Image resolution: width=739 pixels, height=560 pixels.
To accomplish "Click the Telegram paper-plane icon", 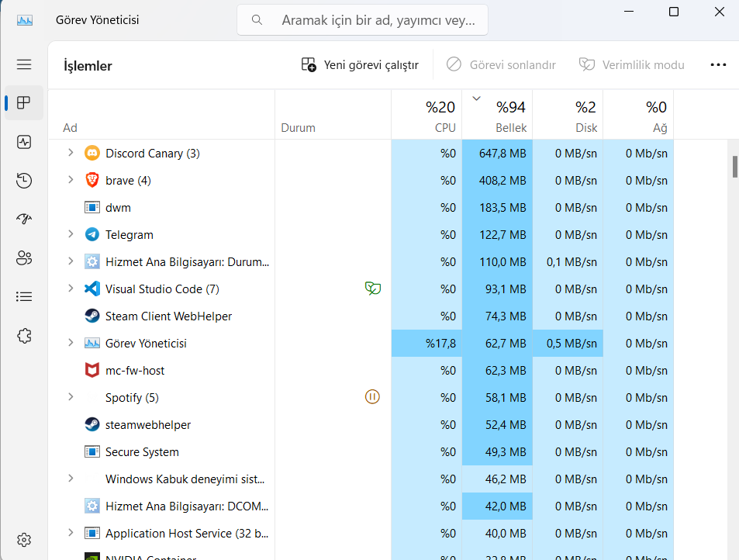I will tap(92, 234).
